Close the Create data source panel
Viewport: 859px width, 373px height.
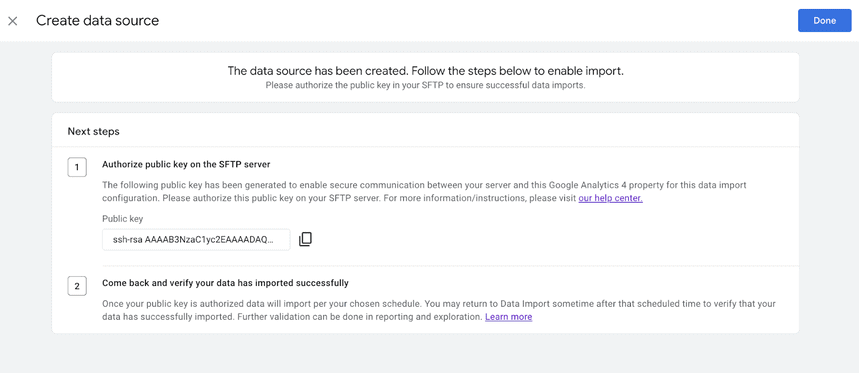click(13, 21)
